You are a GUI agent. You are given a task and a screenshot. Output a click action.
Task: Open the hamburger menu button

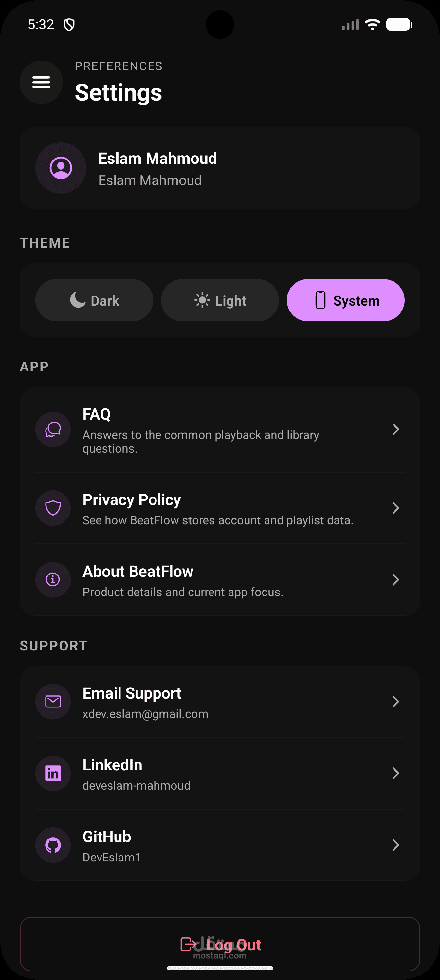(x=41, y=82)
